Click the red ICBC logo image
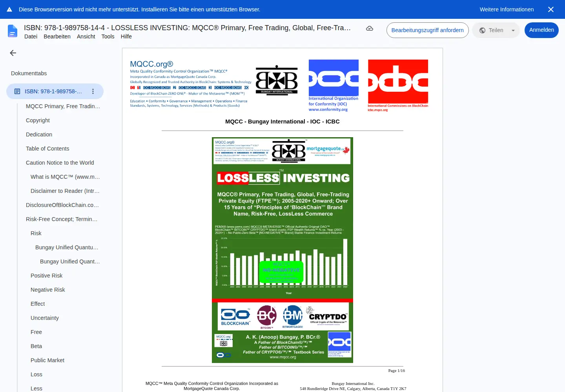 (398, 85)
